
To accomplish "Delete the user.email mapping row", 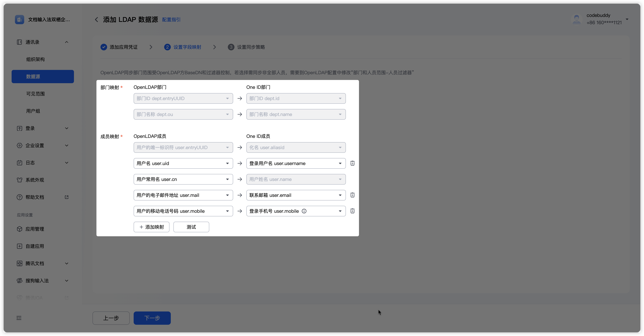I will tap(352, 195).
